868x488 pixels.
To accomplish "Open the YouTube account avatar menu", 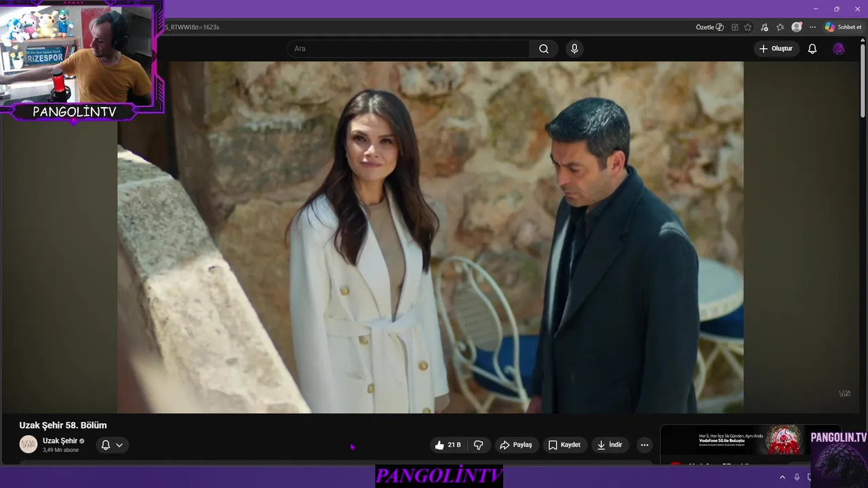I will (x=839, y=49).
